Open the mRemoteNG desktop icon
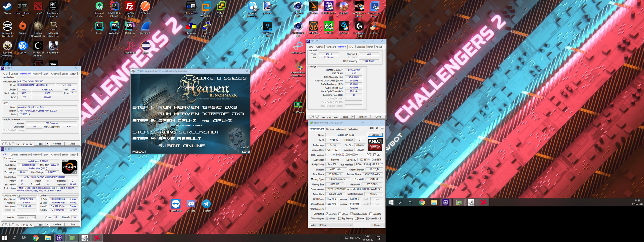This screenshot has height=242, width=644. point(191,9)
